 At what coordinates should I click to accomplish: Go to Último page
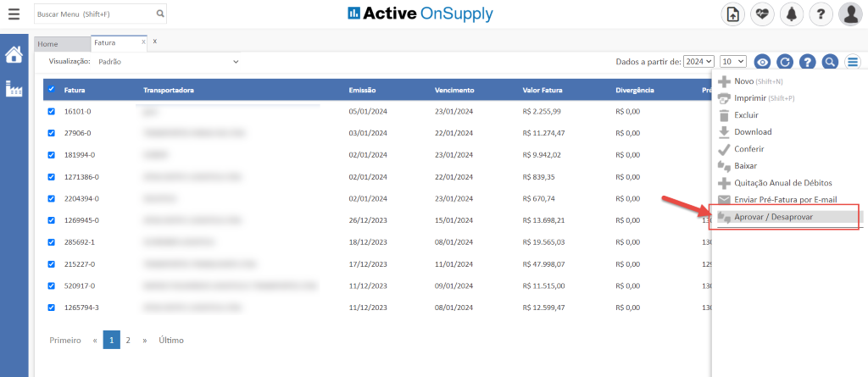(x=171, y=341)
